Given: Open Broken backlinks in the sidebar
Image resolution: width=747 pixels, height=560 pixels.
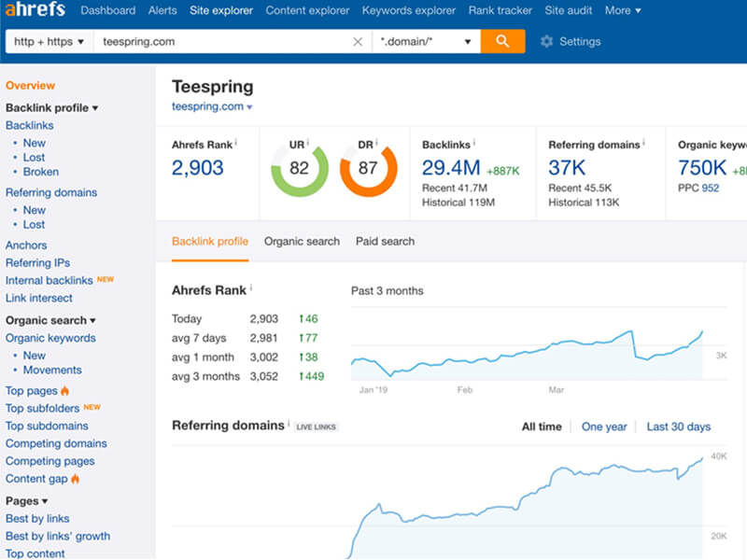Looking at the screenshot, I should [x=41, y=172].
